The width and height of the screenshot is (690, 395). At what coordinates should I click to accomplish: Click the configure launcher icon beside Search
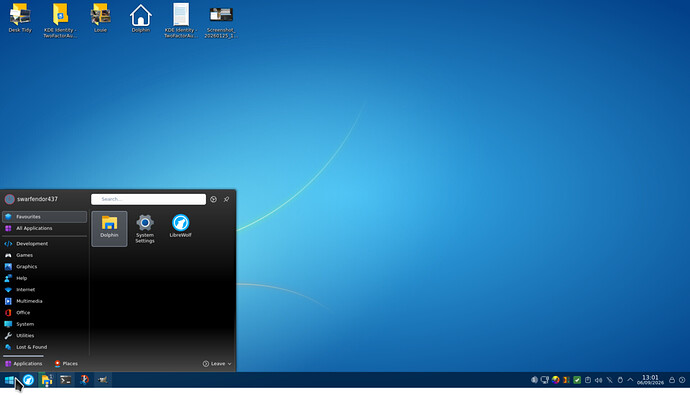point(213,199)
